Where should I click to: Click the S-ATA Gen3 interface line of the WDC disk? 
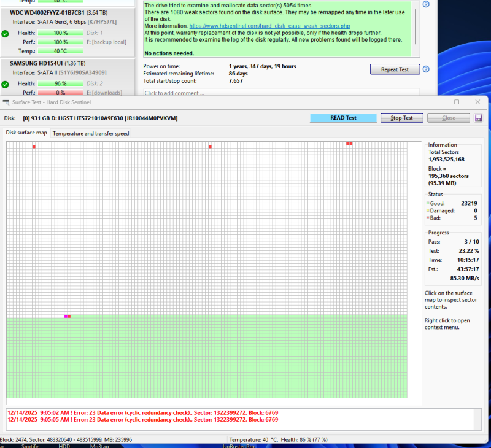pos(64,22)
